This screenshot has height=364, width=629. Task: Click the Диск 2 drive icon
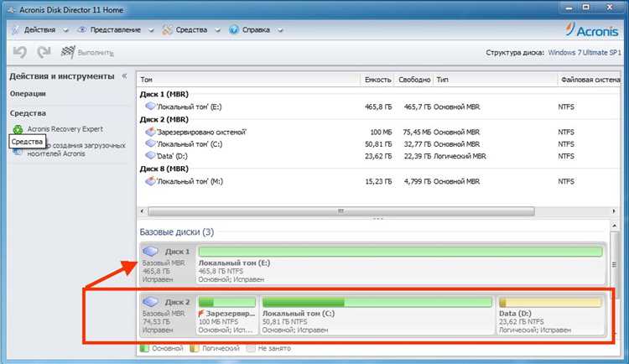tap(150, 302)
